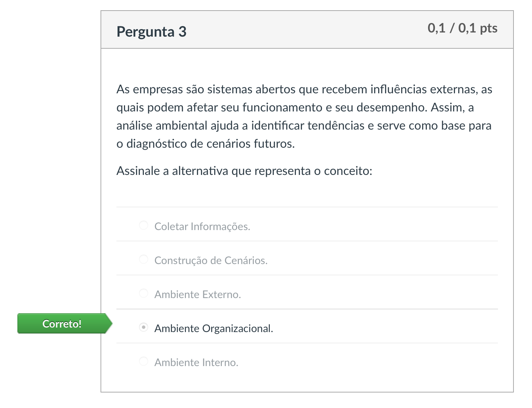Select the radio button beside Coletar Informações
532x408 pixels.
[x=144, y=226]
